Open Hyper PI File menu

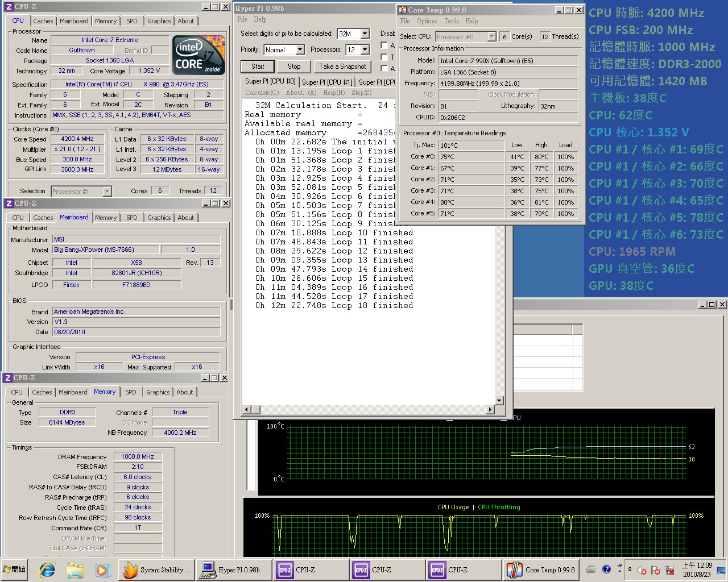[242, 19]
